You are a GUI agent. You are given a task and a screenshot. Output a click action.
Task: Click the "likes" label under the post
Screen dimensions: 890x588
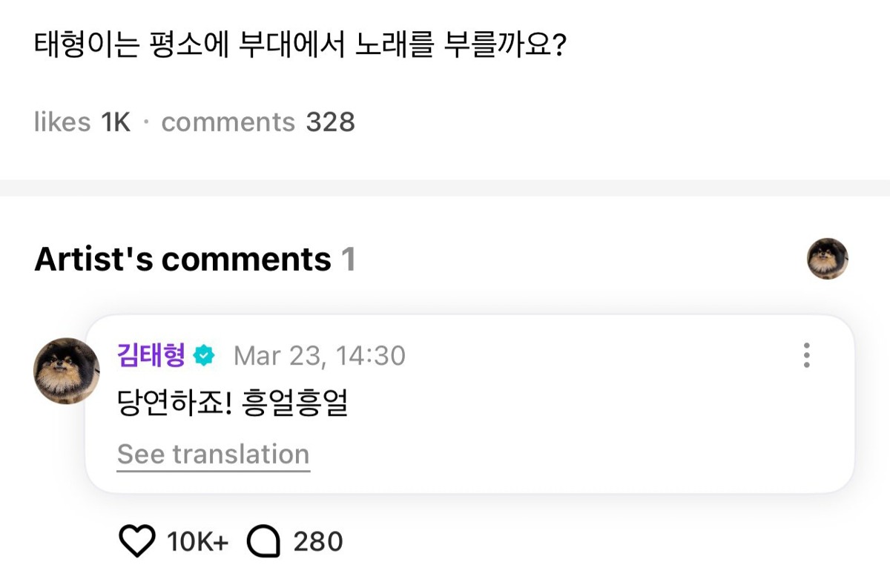pos(62,122)
